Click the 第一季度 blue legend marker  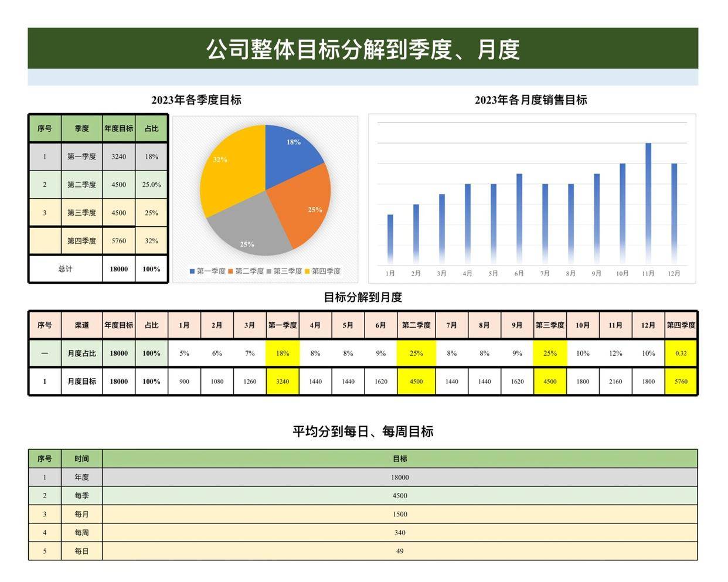click(x=192, y=271)
